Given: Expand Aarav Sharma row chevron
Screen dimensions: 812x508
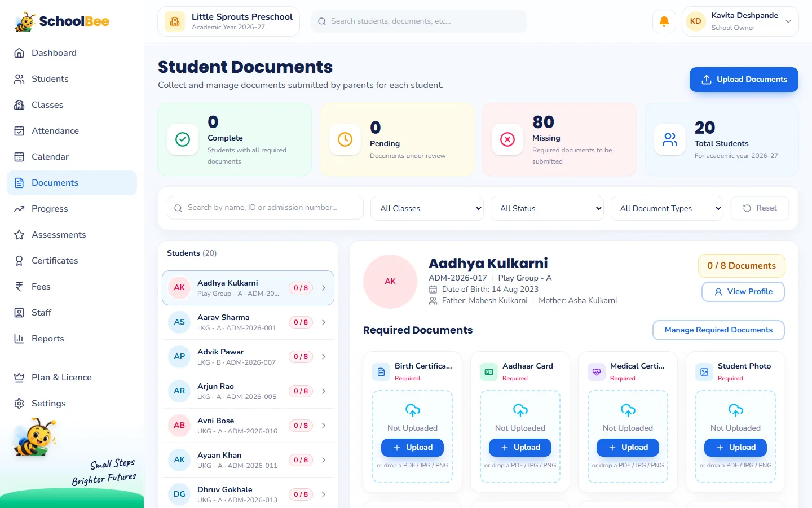Looking at the screenshot, I should coord(324,322).
